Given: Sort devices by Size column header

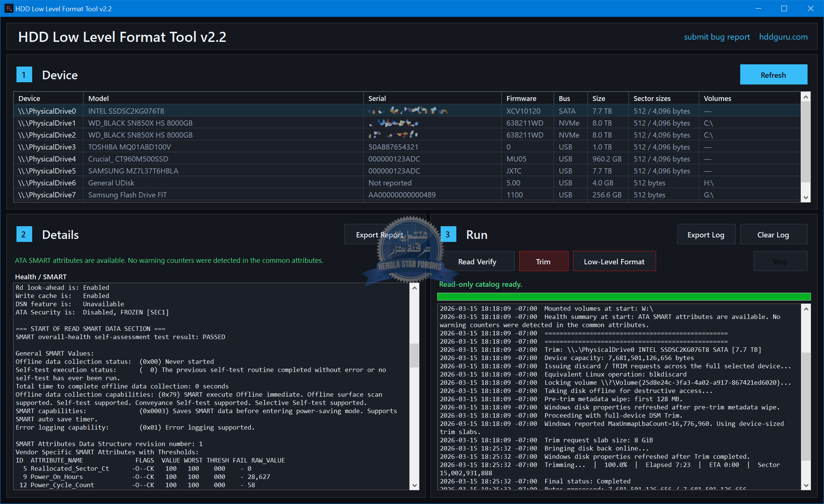Looking at the screenshot, I should [x=607, y=98].
